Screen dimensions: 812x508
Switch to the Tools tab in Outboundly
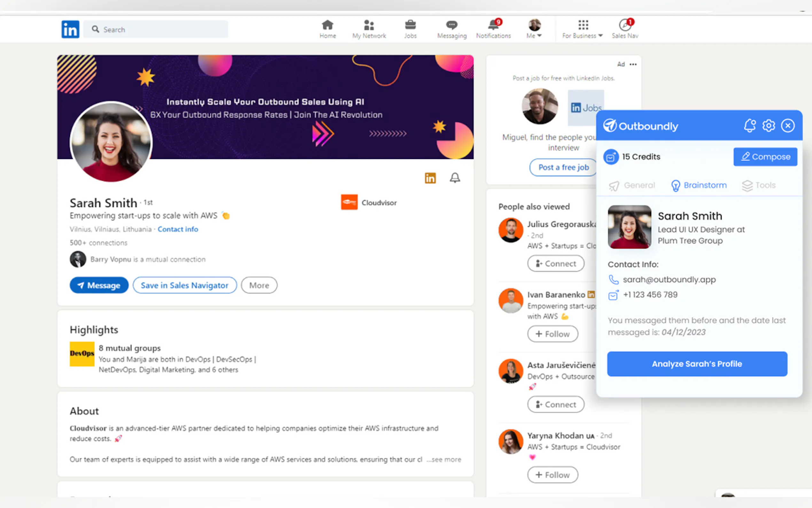click(x=759, y=185)
